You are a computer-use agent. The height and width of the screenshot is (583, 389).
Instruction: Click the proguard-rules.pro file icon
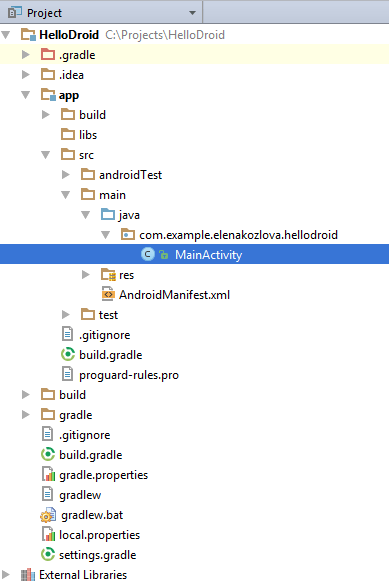[x=67, y=374]
